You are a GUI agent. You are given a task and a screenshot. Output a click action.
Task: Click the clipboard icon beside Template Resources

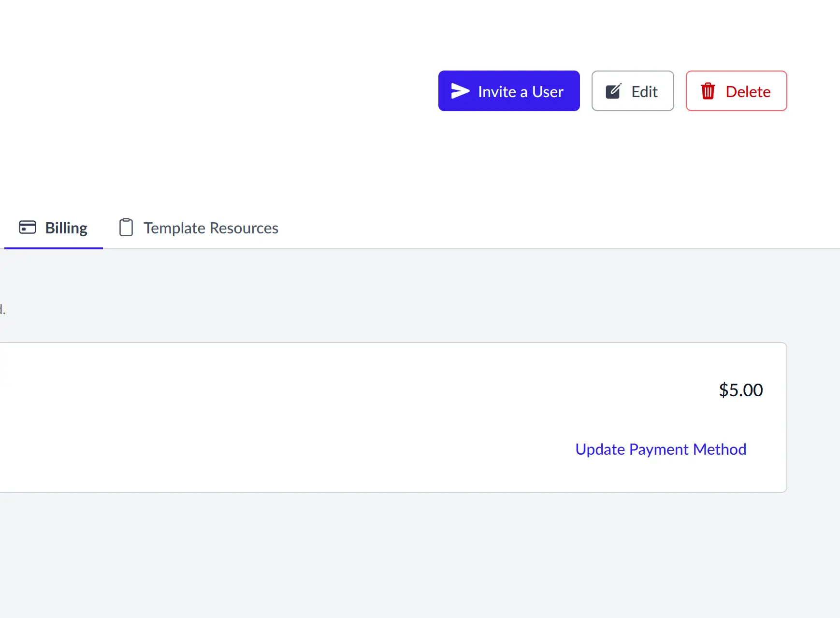click(126, 227)
